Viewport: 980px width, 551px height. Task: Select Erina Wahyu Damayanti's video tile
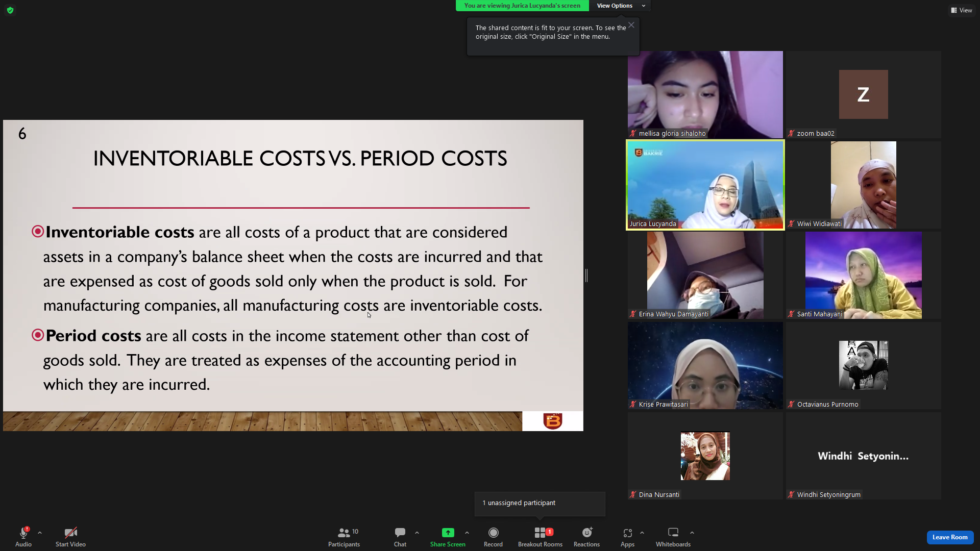pyautogui.click(x=705, y=275)
